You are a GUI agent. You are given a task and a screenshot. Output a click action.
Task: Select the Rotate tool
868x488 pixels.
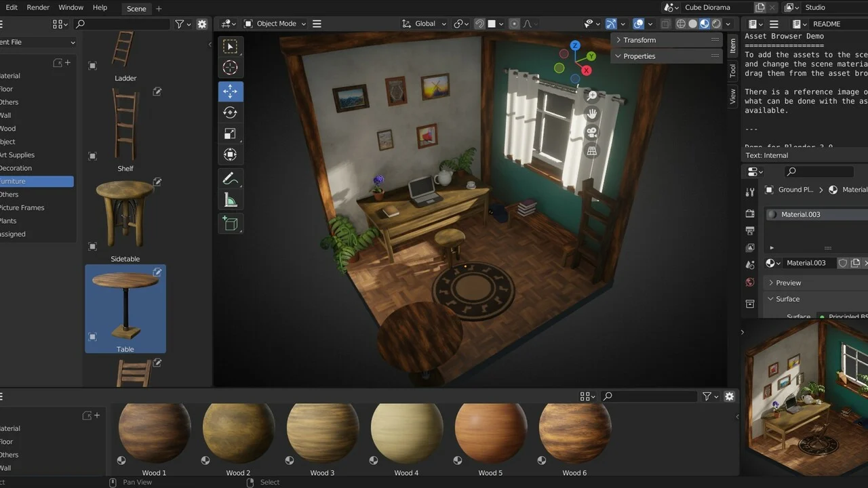click(x=231, y=112)
